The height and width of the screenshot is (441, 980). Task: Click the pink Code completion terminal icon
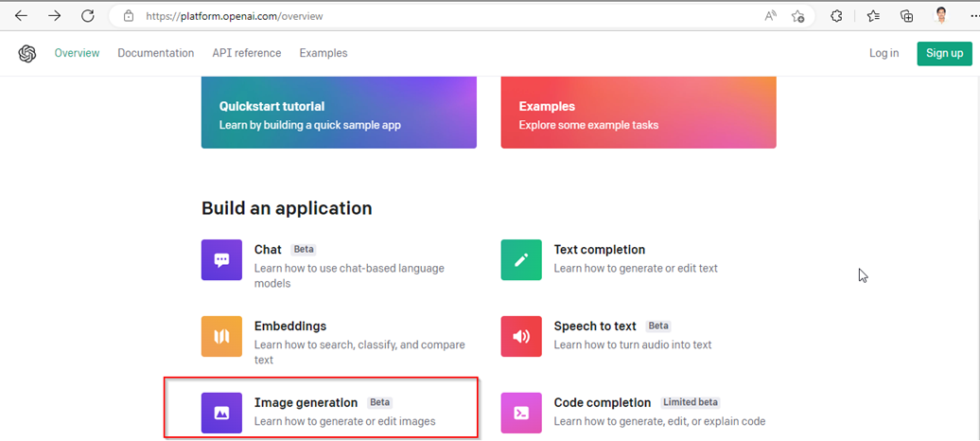521,413
